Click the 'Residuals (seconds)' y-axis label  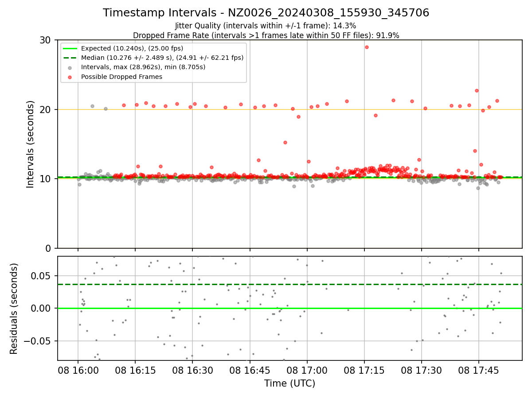14,309
